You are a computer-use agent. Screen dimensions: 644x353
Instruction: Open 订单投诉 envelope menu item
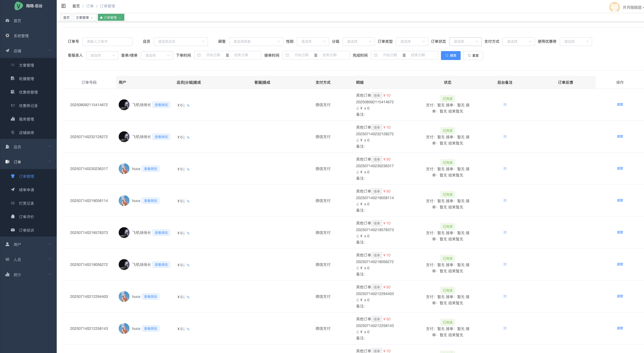coord(27,230)
